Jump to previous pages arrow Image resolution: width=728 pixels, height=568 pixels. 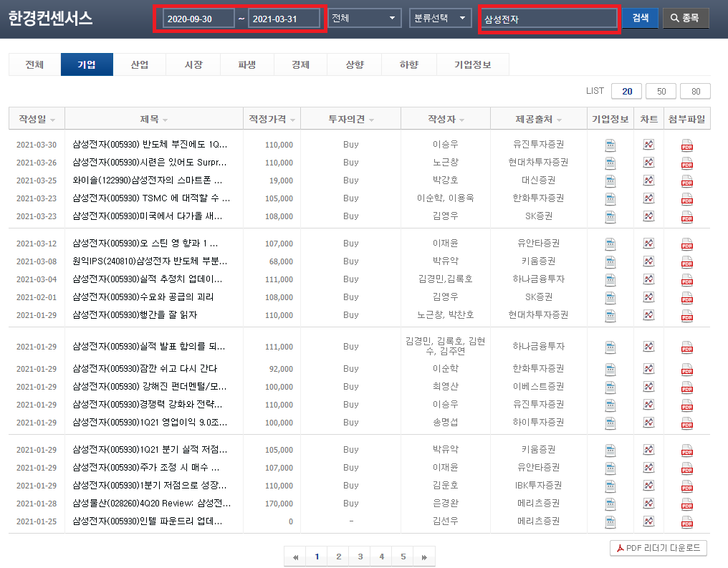tap(295, 557)
